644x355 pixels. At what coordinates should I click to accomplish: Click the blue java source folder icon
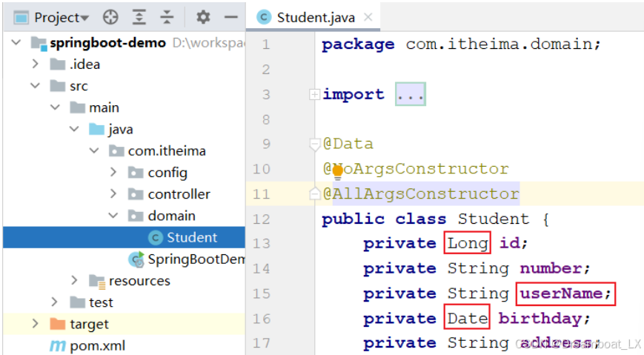pyautogui.click(x=97, y=130)
